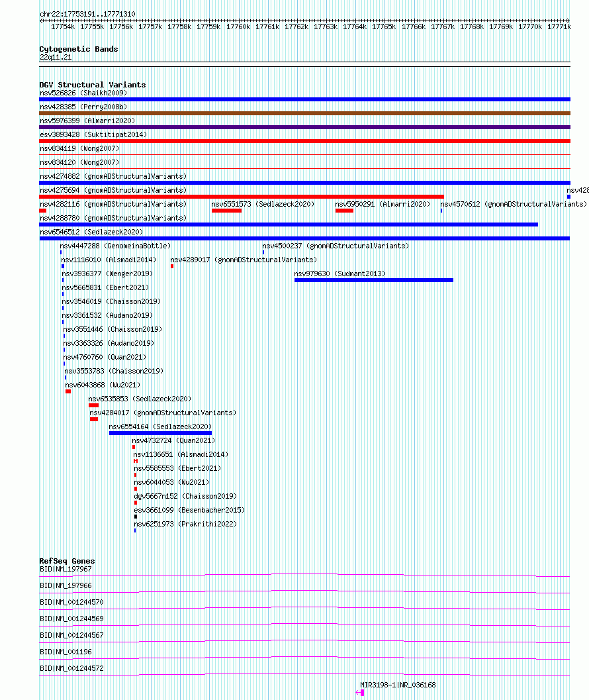Viewport: 589px width, 700px height.
Task: Select nsv3363326 (Audano2019) label
Action: [x=109, y=343]
